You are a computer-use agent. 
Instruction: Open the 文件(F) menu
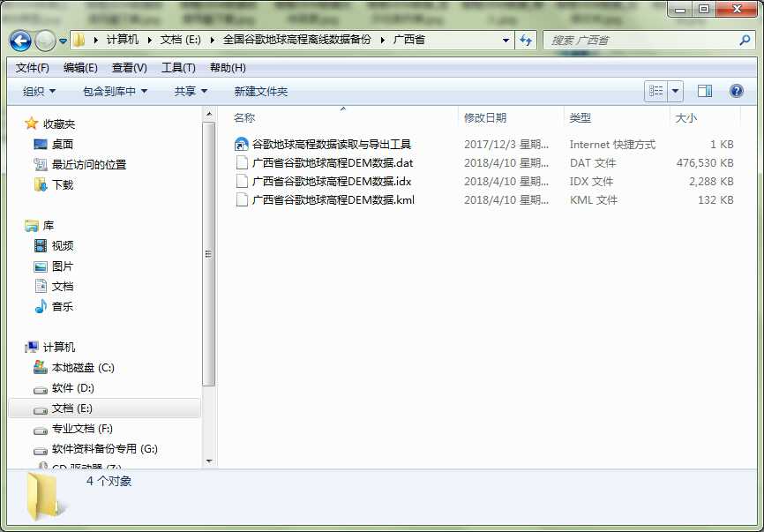[x=32, y=68]
